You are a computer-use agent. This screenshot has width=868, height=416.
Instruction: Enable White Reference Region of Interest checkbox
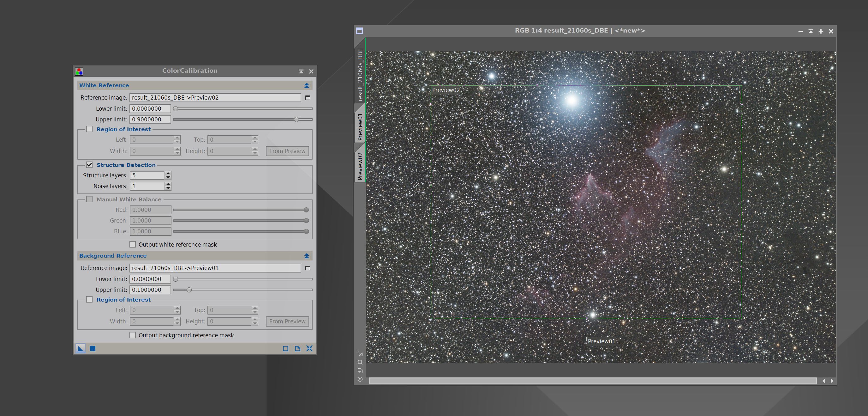89,129
